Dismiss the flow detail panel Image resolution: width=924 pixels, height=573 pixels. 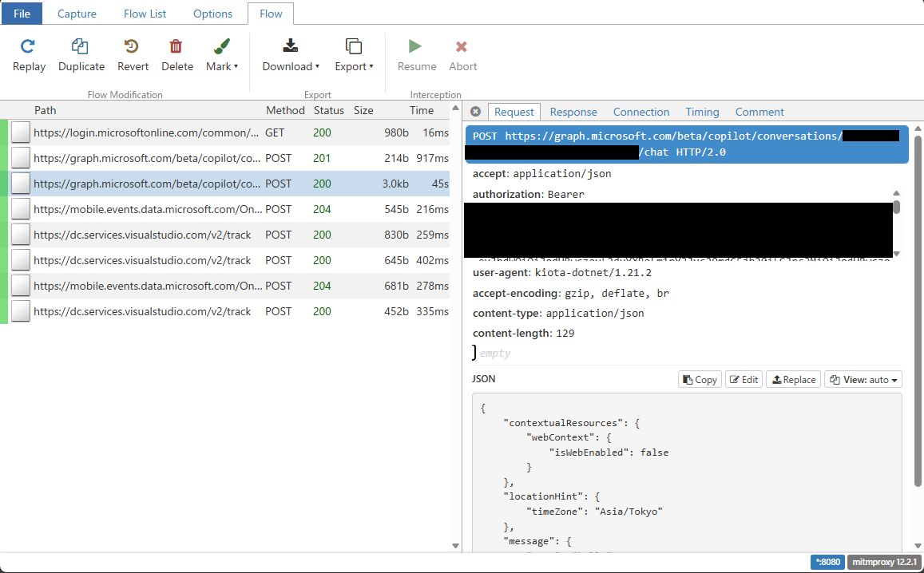(x=475, y=112)
